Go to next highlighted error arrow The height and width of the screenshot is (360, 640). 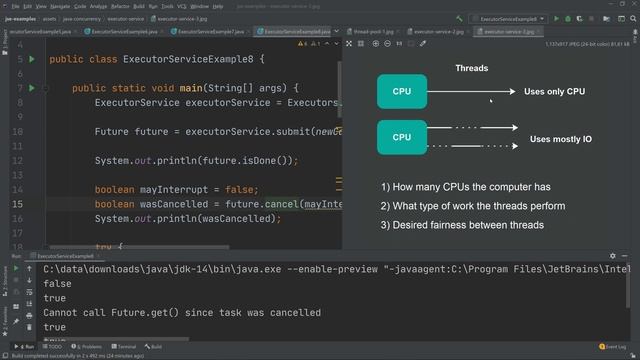336,43
